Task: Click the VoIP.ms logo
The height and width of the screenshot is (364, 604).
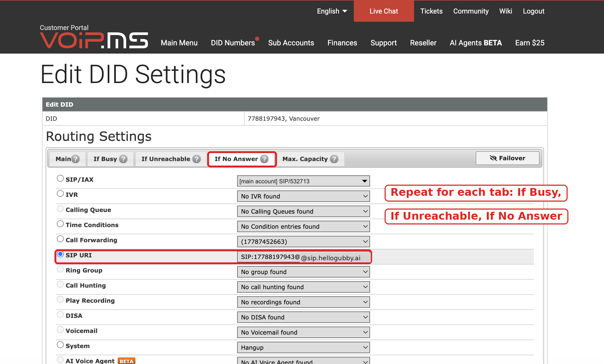Action: click(x=94, y=40)
